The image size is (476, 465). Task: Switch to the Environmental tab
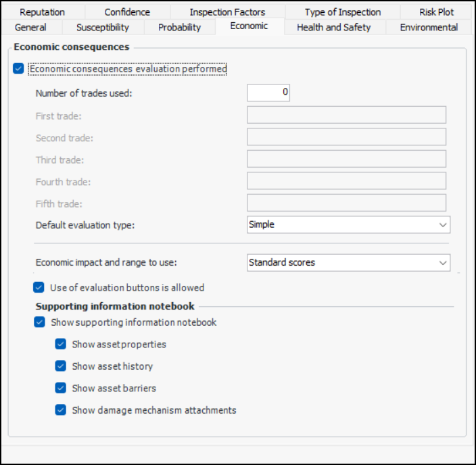[x=429, y=28]
